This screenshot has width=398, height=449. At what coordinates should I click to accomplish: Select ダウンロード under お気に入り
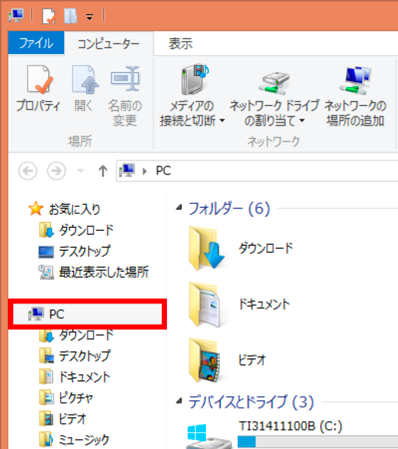tap(76, 230)
